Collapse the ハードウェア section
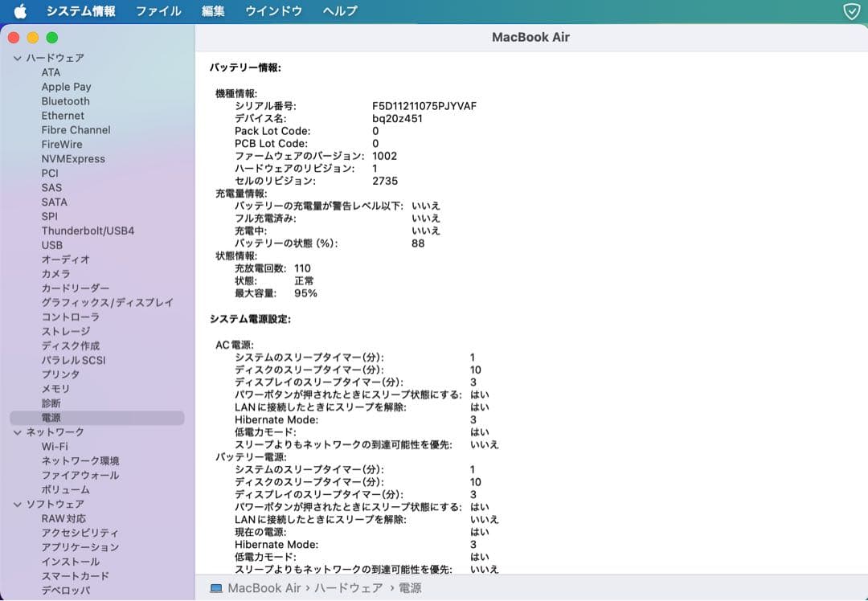 coord(17,58)
